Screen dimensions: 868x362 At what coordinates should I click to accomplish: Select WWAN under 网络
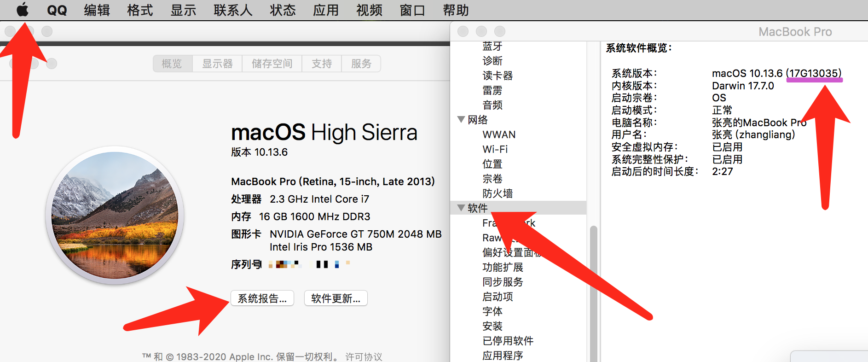[499, 134]
